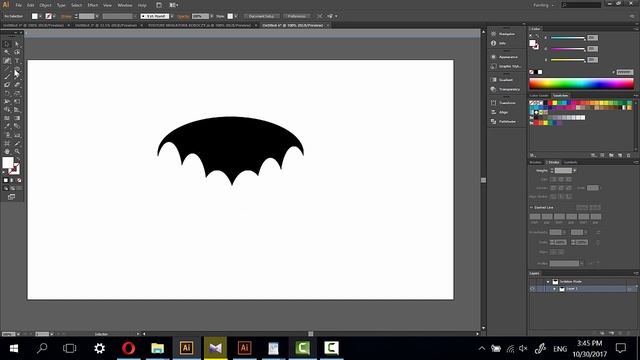Open the File menu

click(18, 5)
